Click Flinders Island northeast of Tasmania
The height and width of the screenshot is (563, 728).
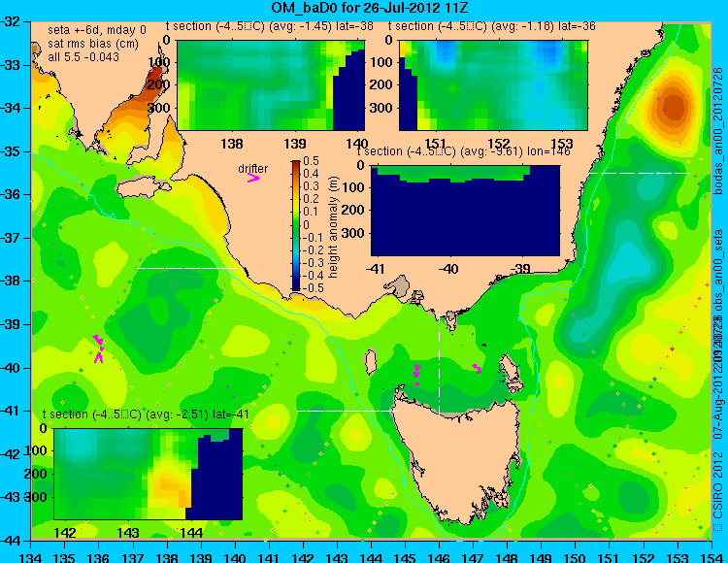point(513,369)
